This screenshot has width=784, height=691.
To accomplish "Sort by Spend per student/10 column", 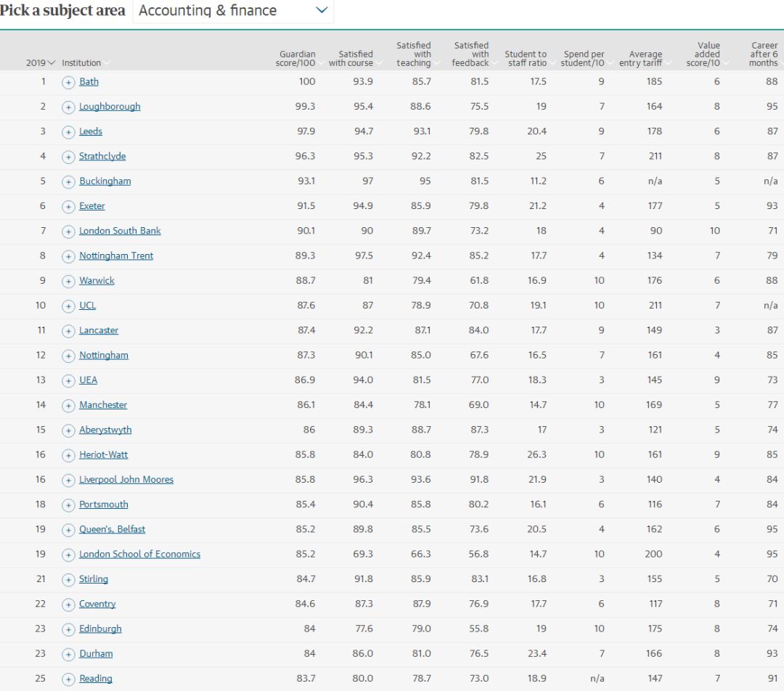I will pos(586,59).
